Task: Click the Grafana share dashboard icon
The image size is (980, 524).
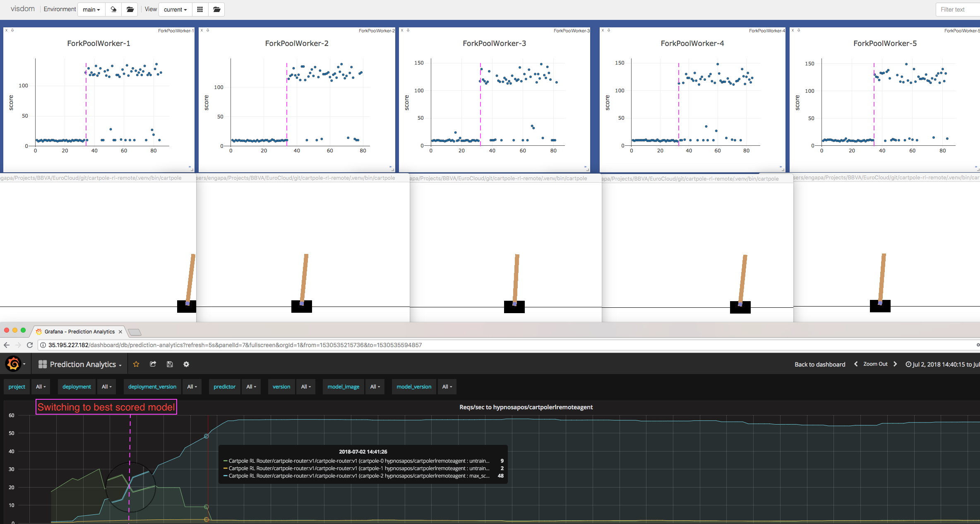Action: 153,364
